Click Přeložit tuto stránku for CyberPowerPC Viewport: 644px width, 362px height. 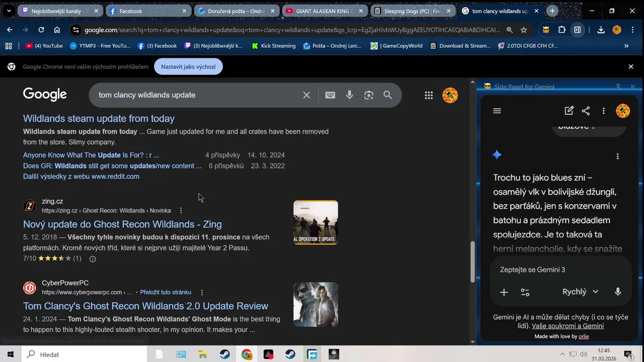[166, 292]
